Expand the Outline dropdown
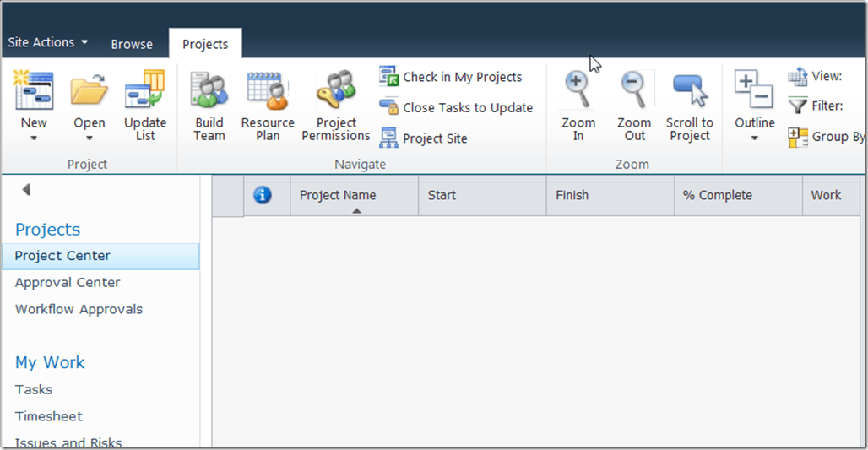The height and width of the screenshot is (450, 868). coord(754,137)
